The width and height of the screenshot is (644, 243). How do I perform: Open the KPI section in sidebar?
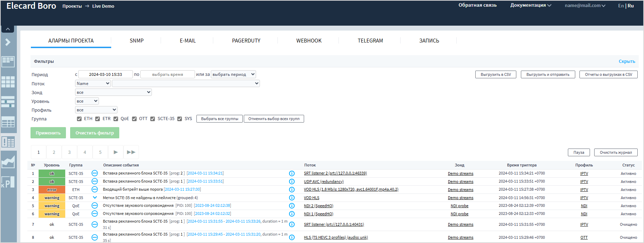8,182
